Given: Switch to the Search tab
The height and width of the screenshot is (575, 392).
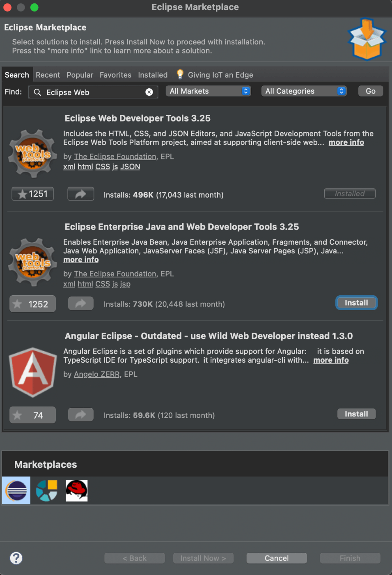Looking at the screenshot, I should (17, 75).
